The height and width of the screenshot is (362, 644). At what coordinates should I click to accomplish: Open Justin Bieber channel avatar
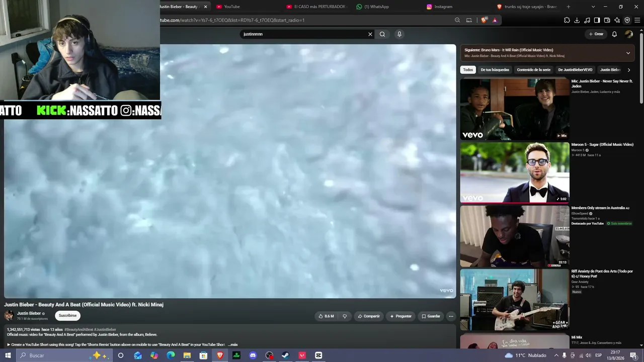point(9,315)
